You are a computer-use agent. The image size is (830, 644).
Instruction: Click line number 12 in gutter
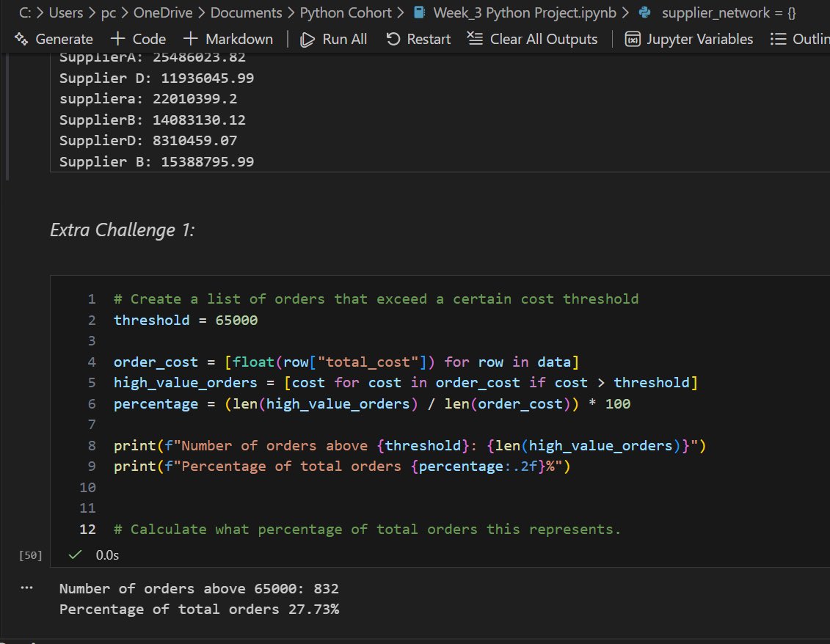pos(87,529)
